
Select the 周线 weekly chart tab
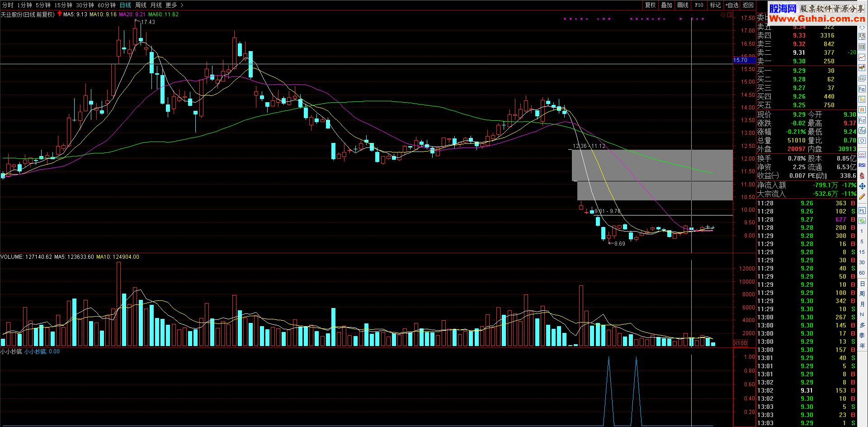point(141,5)
